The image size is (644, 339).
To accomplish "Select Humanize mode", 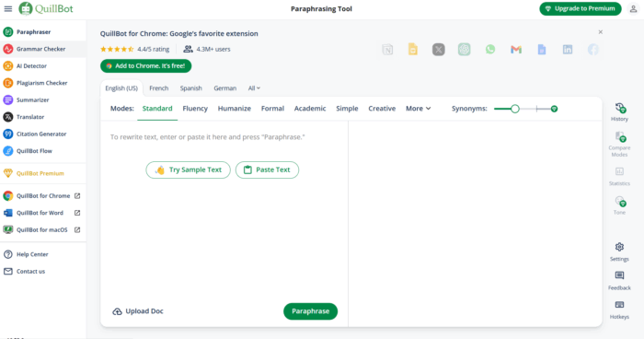I will coord(235,109).
